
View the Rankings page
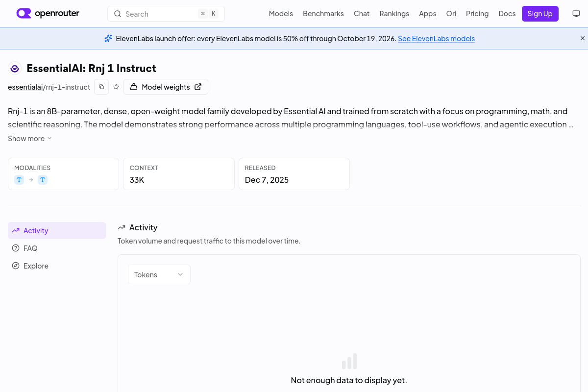click(394, 14)
